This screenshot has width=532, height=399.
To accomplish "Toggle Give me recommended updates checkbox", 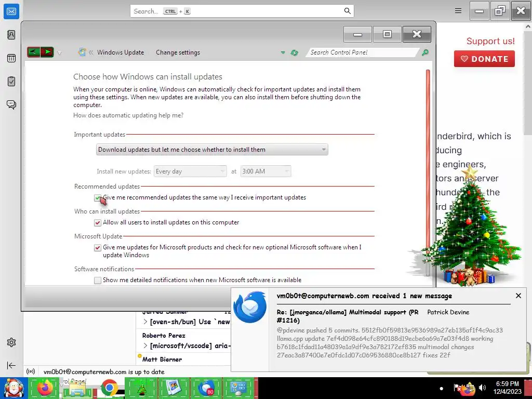I will pos(98,198).
